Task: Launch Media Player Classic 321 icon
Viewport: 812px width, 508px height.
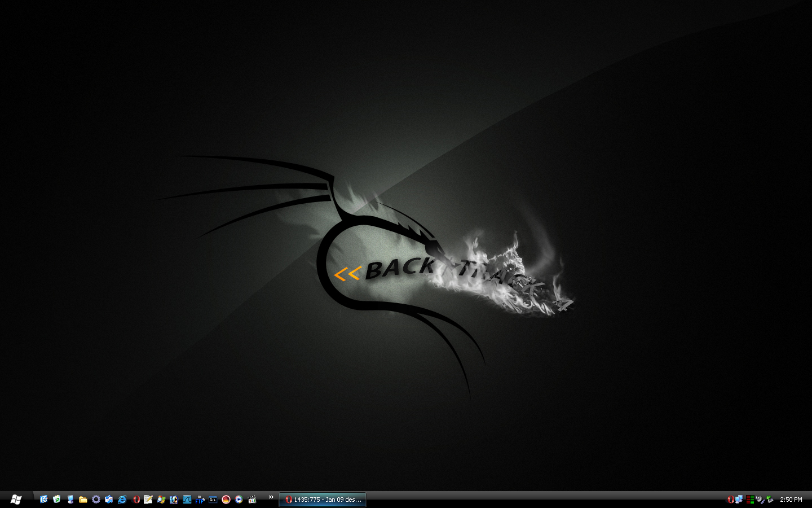Action: click(252, 500)
